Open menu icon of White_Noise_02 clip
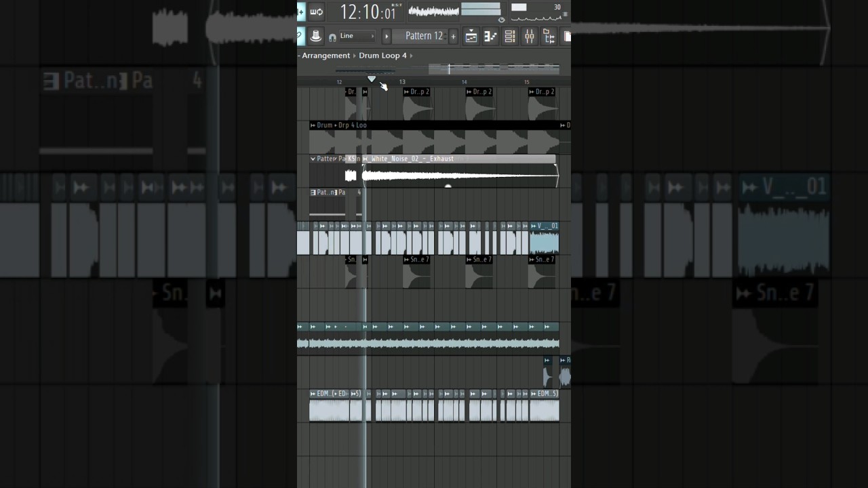Viewport: 868px width, 488px height. point(366,159)
